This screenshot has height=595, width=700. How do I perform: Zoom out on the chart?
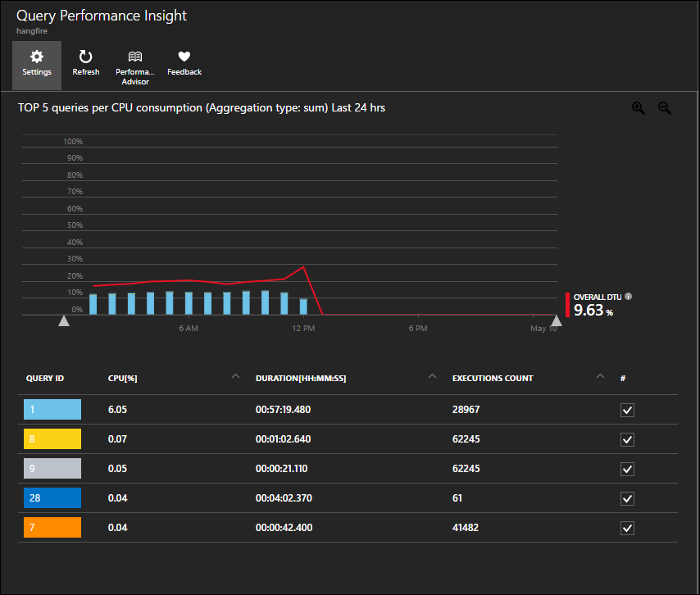[x=665, y=108]
